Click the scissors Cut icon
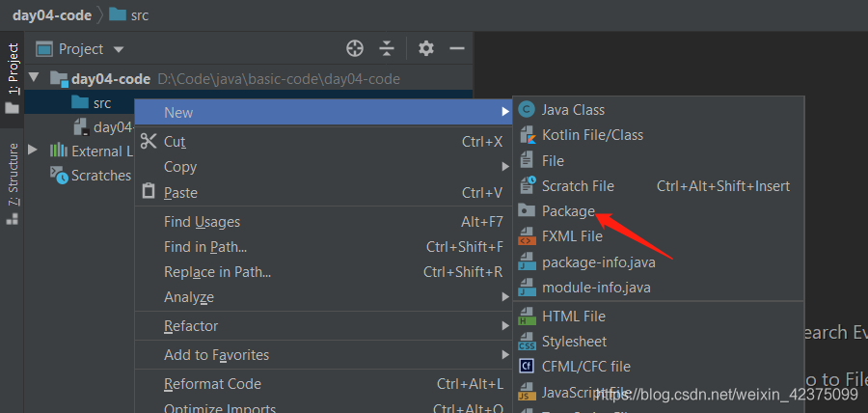This screenshot has height=413, width=868. pyautogui.click(x=149, y=141)
